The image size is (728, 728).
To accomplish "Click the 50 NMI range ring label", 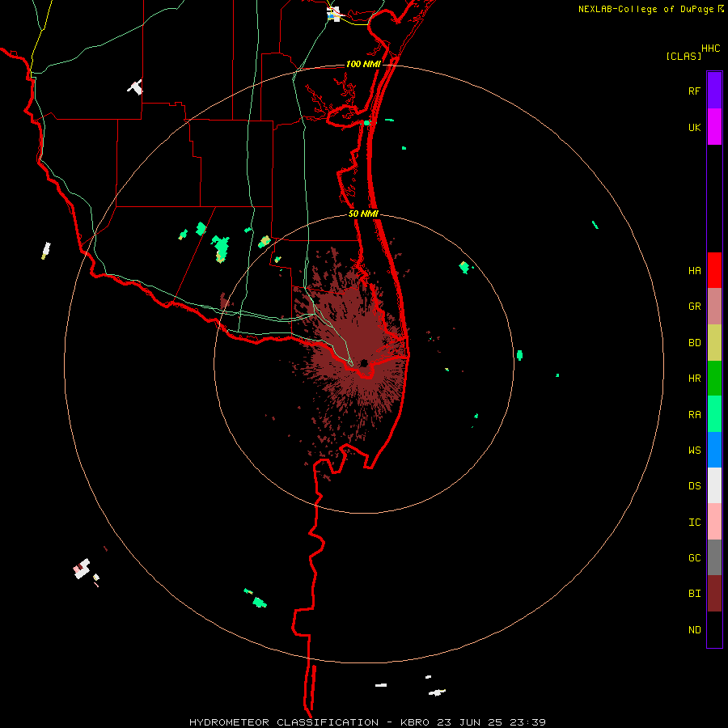I will click(363, 214).
